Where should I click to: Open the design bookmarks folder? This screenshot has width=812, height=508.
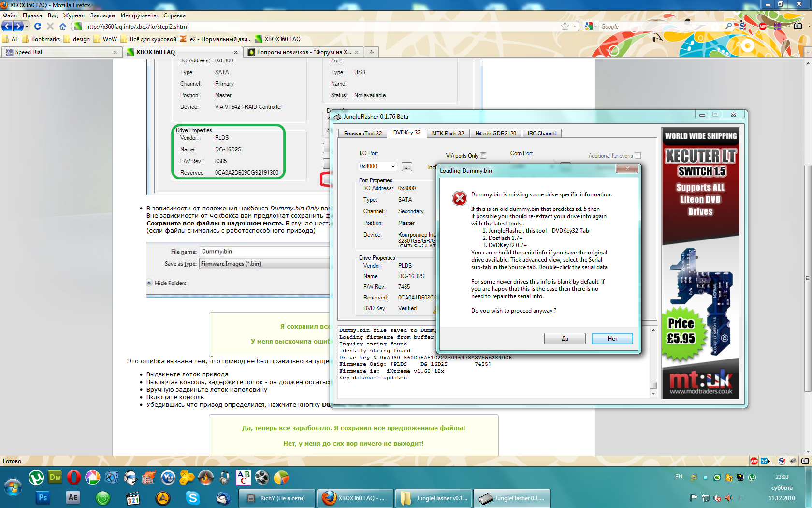(x=77, y=39)
